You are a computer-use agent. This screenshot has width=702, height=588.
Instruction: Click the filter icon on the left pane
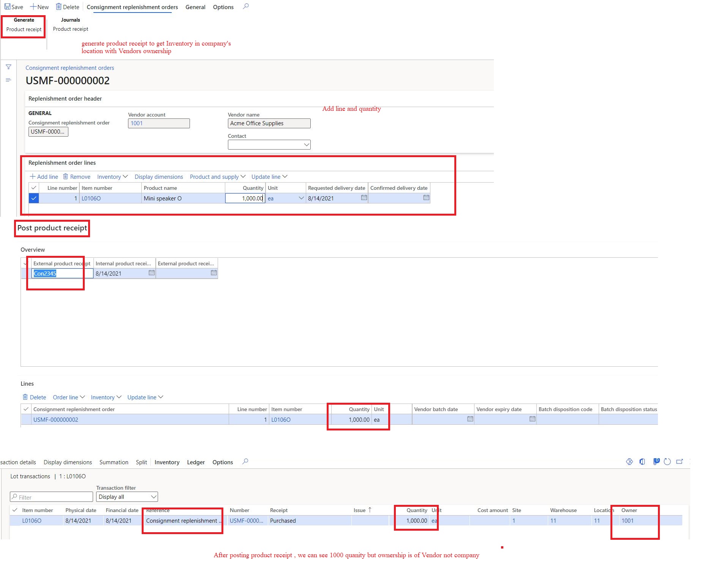point(8,67)
